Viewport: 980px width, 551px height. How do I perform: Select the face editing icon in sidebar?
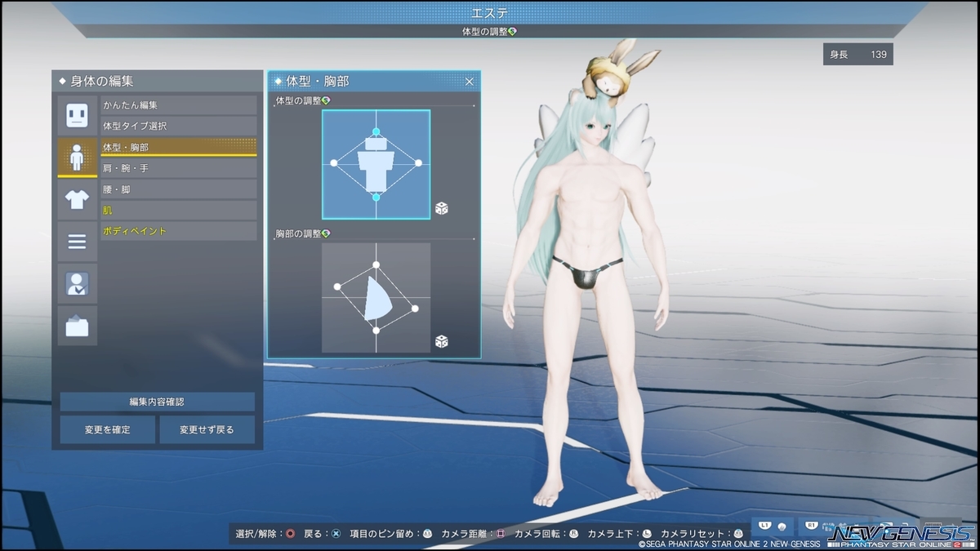pyautogui.click(x=77, y=115)
